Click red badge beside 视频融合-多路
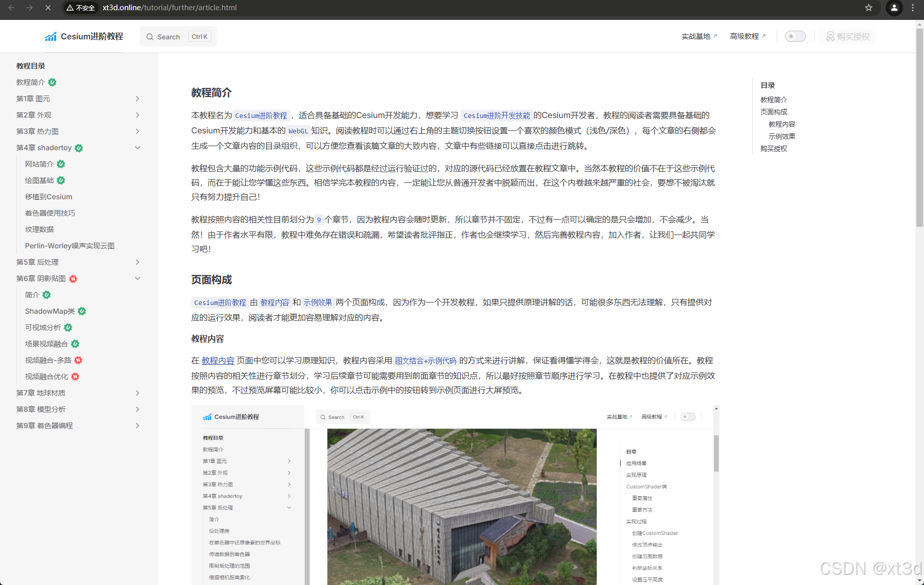The width and height of the screenshot is (924, 585). [x=78, y=360]
